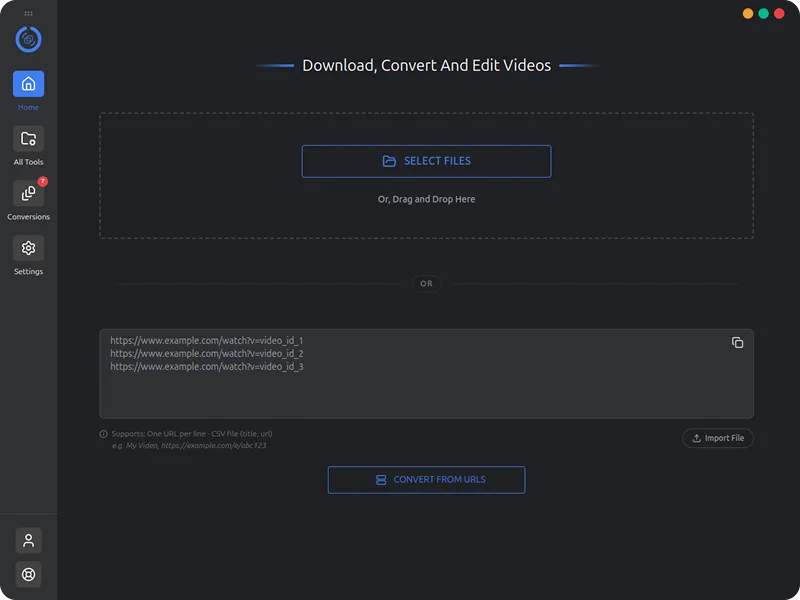Go to the Conversions list
This screenshot has height=600, width=800.
coord(28,194)
